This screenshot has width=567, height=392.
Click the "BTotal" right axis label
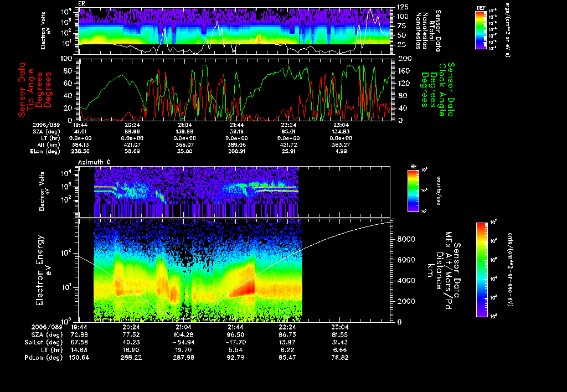431,31
